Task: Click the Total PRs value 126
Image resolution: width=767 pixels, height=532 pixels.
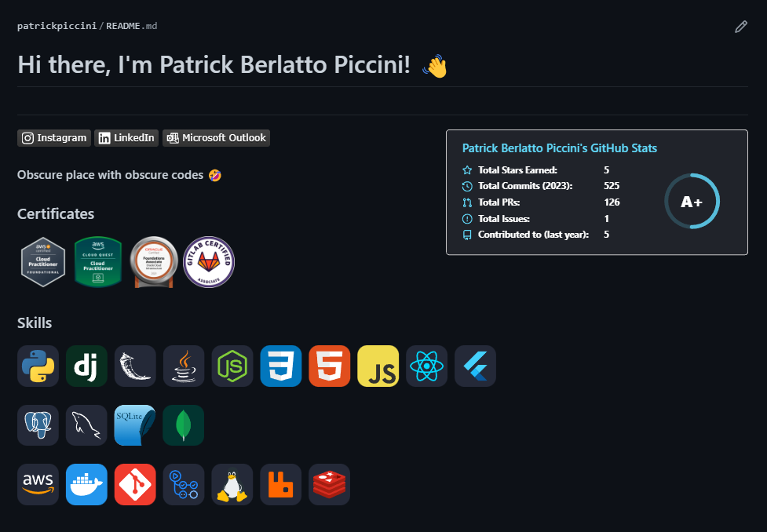Action: (612, 202)
